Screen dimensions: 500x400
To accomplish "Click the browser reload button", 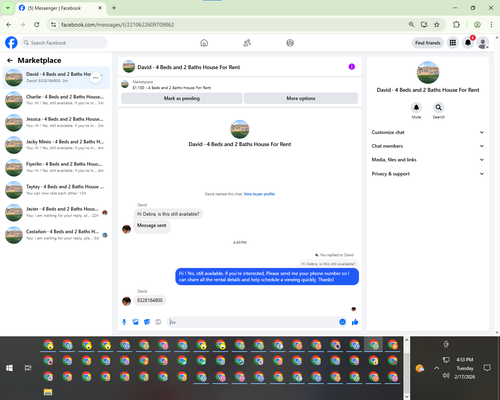I will click(37, 25).
